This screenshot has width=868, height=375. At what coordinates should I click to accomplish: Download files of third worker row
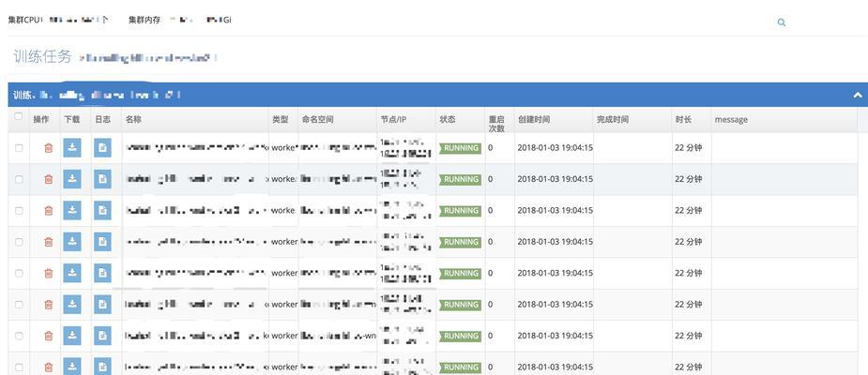click(72, 211)
